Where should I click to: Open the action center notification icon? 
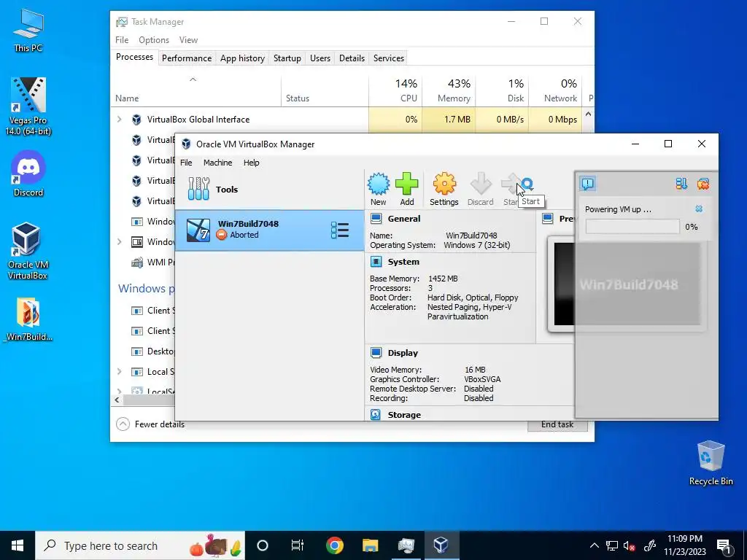(x=724, y=545)
